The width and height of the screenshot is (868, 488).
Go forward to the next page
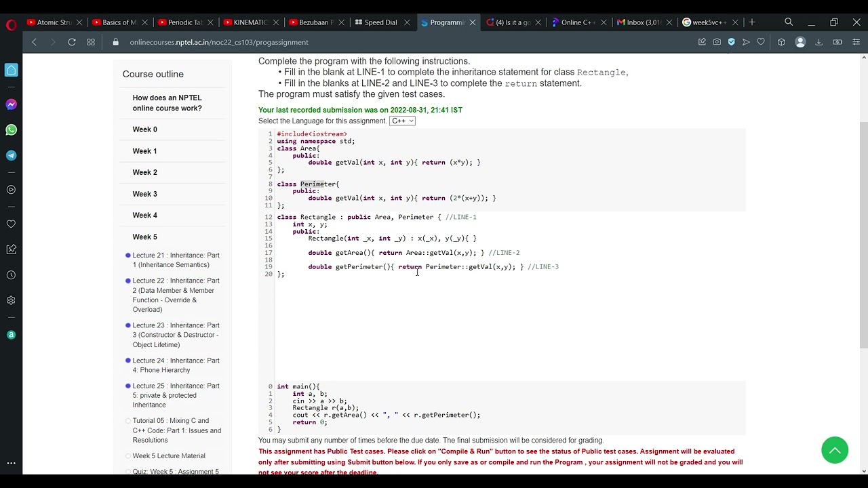point(53,42)
